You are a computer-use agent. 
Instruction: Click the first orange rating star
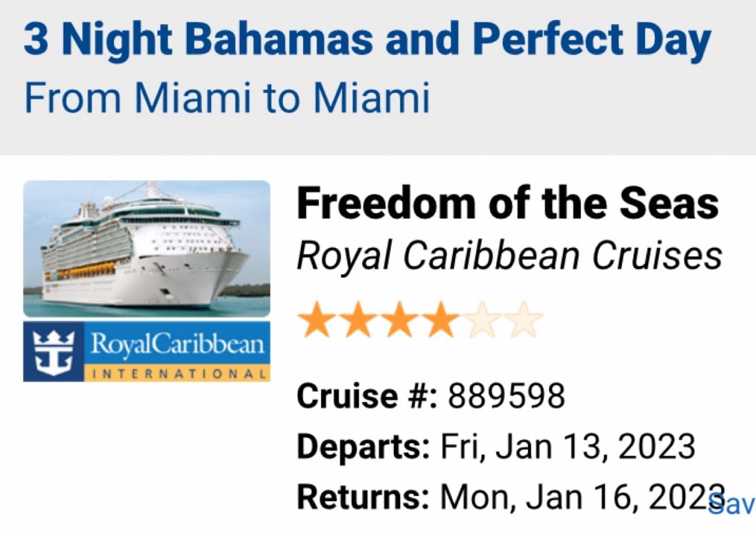pos(316,319)
